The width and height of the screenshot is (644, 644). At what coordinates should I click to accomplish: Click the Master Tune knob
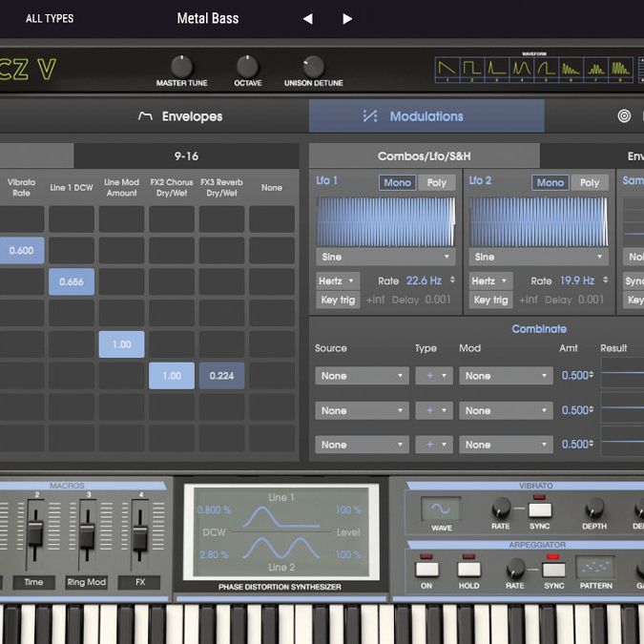(x=181, y=66)
